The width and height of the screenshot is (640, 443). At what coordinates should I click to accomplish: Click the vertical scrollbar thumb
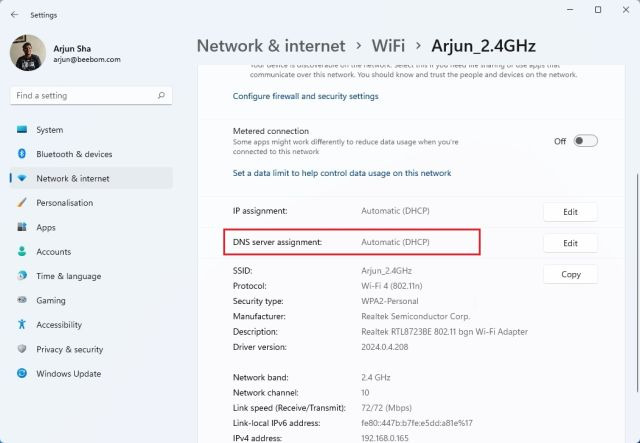637,283
